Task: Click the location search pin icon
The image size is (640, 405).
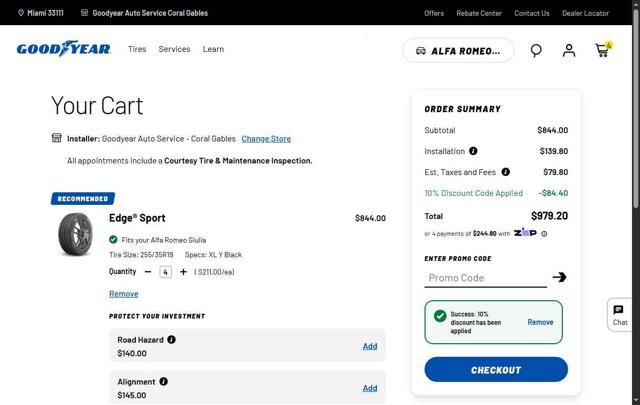Action: (x=536, y=50)
